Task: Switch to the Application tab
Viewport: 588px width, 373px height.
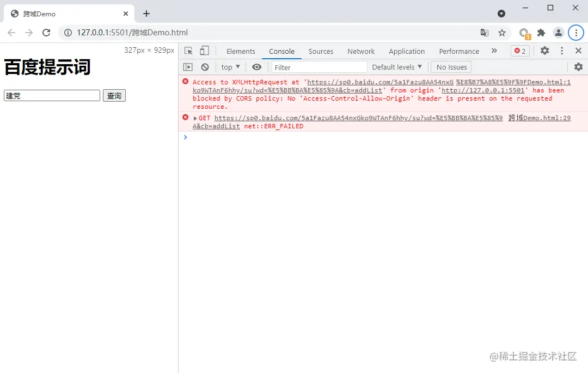Action: tap(407, 51)
